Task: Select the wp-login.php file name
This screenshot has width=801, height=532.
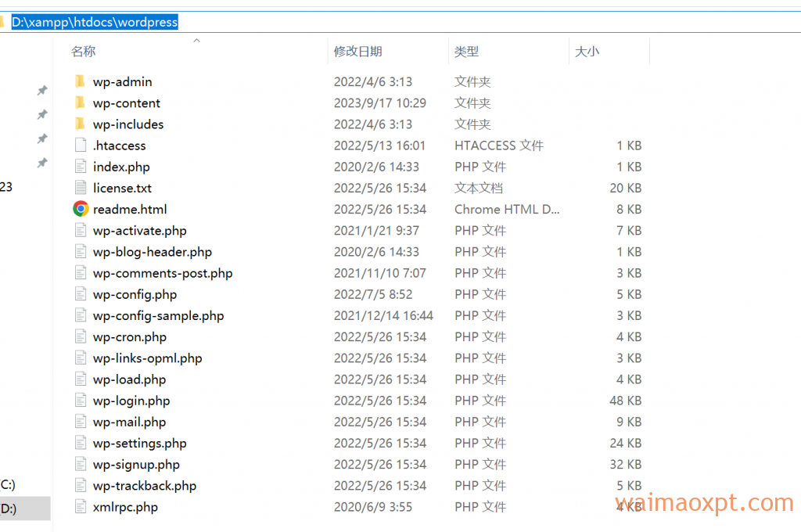Action: coord(131,401)
